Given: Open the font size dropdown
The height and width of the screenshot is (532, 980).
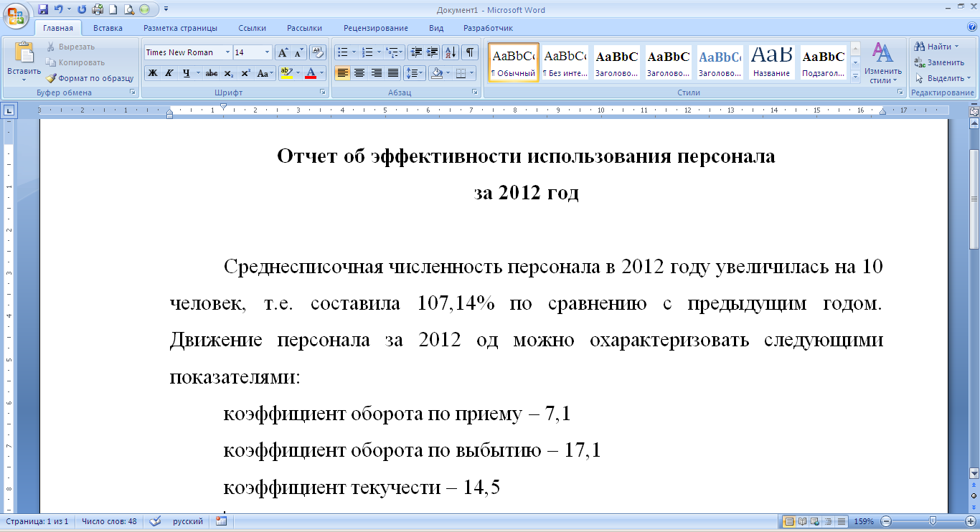Looking at the screenshot, I should pos(268,52).
